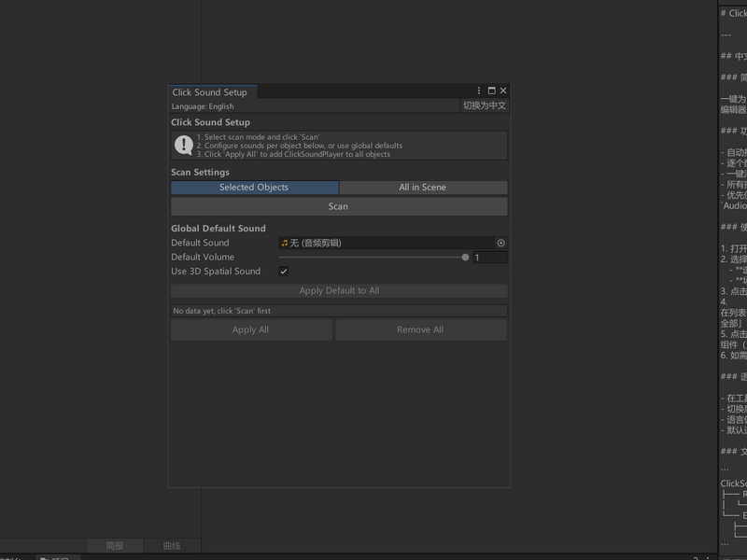Viewport: 747px width, 560px height.
Task: Click the Remove All button
Action: point(421,329)
